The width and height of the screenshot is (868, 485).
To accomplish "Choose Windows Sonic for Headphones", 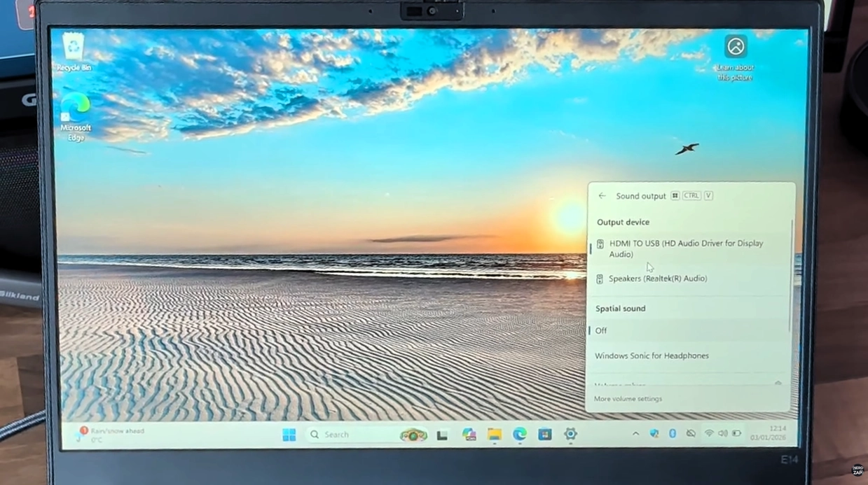I will (652, 356).
